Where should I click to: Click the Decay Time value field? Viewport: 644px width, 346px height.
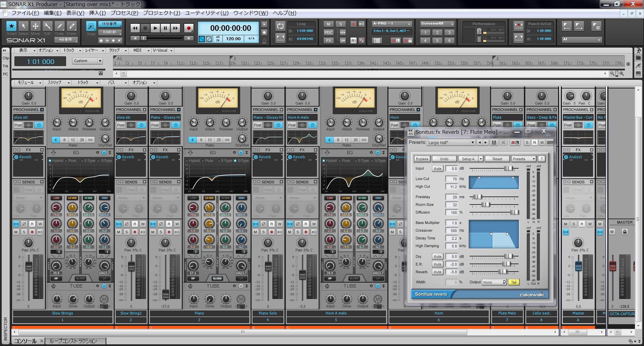tap(451, 238)
